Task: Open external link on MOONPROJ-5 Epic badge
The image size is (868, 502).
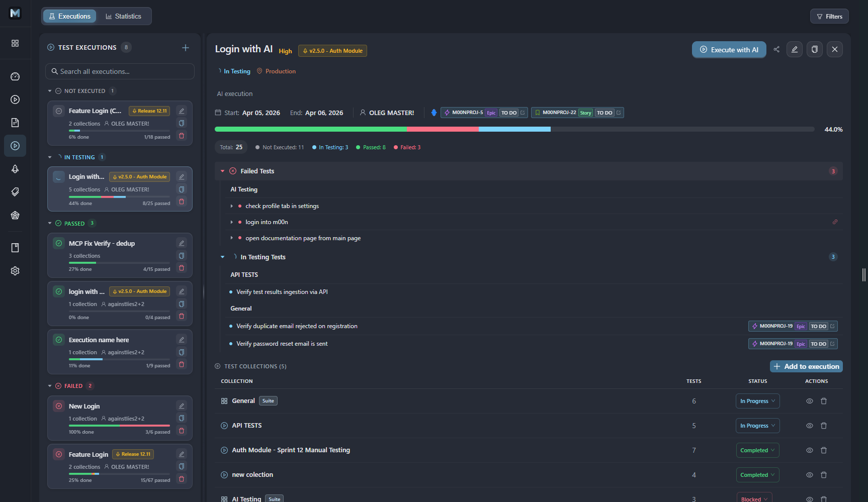Action: click(523, 113)
